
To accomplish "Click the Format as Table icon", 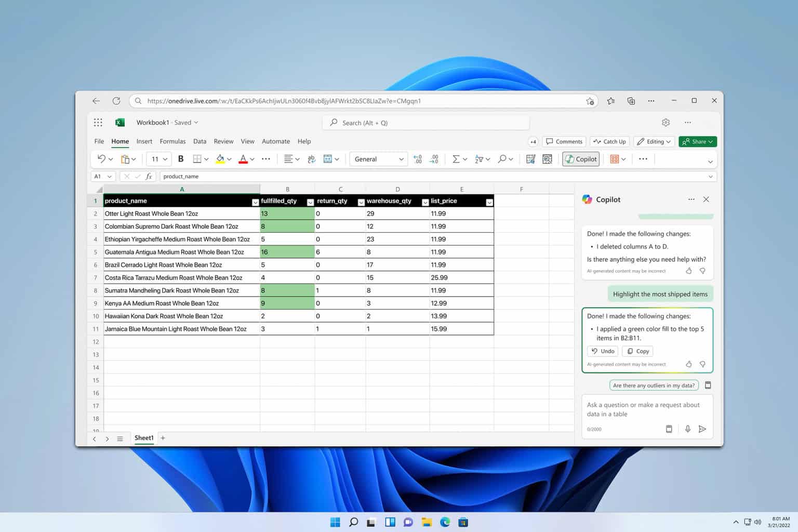I will click(x=530, y=159).
